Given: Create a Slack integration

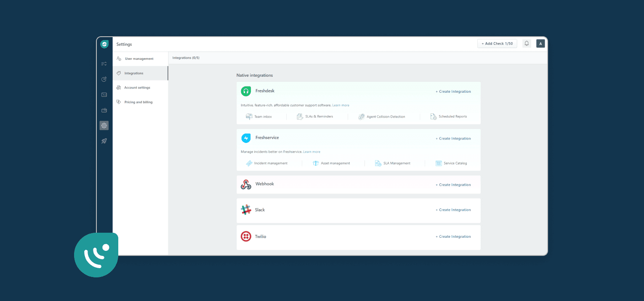Looking at the screenshot, I should (x=453, y=210).
